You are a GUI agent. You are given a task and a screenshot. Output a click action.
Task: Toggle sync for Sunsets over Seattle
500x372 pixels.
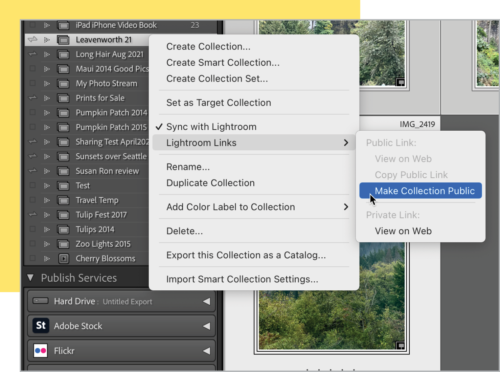pos(33,156)
